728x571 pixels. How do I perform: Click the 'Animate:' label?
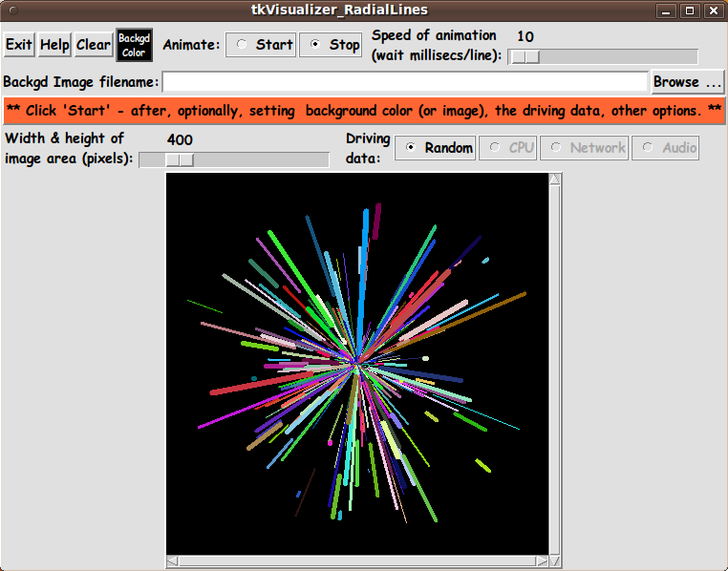(x=191, y=45)
